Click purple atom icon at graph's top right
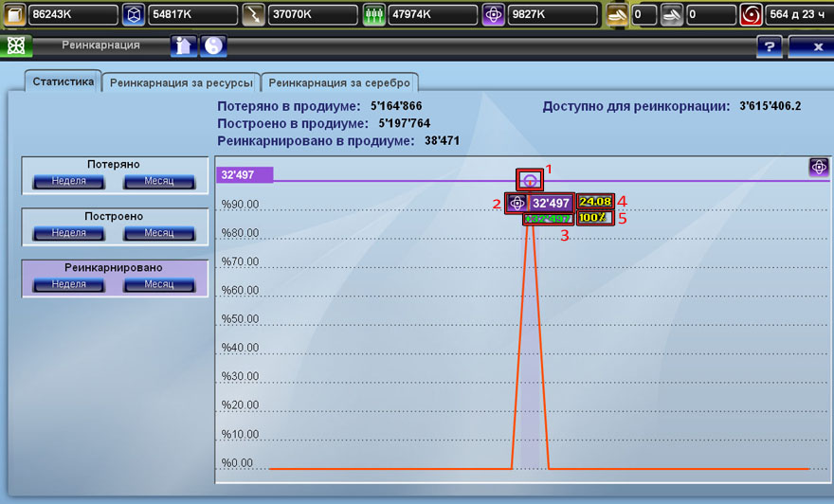834x504 pixels. point(819,167)
